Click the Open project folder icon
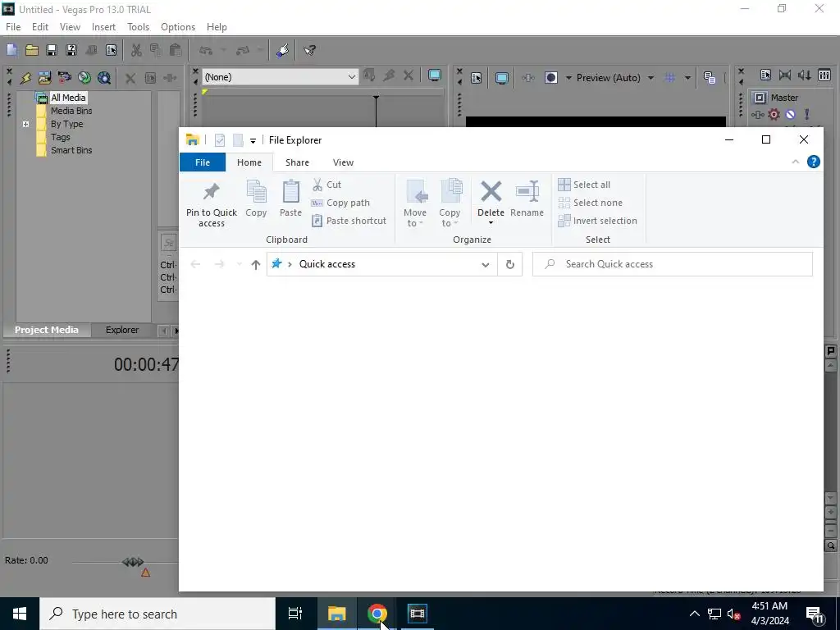 click(x=32, y=50)
